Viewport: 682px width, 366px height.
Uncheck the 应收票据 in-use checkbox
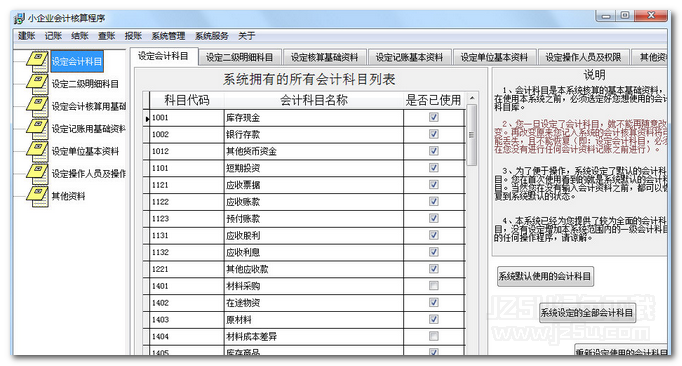434,185
